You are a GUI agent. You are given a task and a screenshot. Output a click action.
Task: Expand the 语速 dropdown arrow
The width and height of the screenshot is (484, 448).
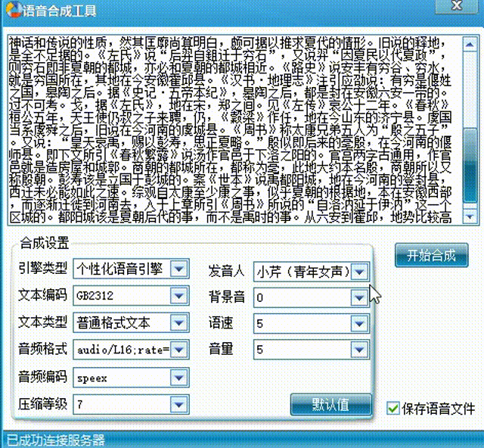point(359,323)
